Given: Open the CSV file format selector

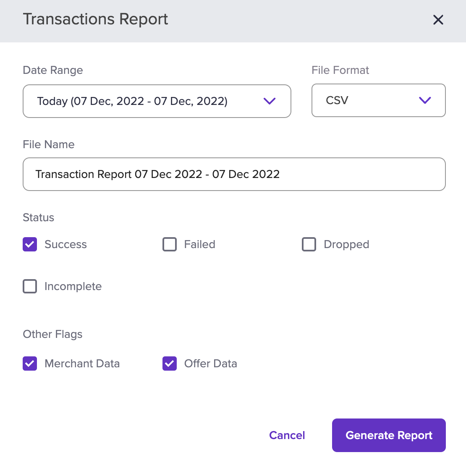Looking at the screenshot, I should click(x=378, y=100).
